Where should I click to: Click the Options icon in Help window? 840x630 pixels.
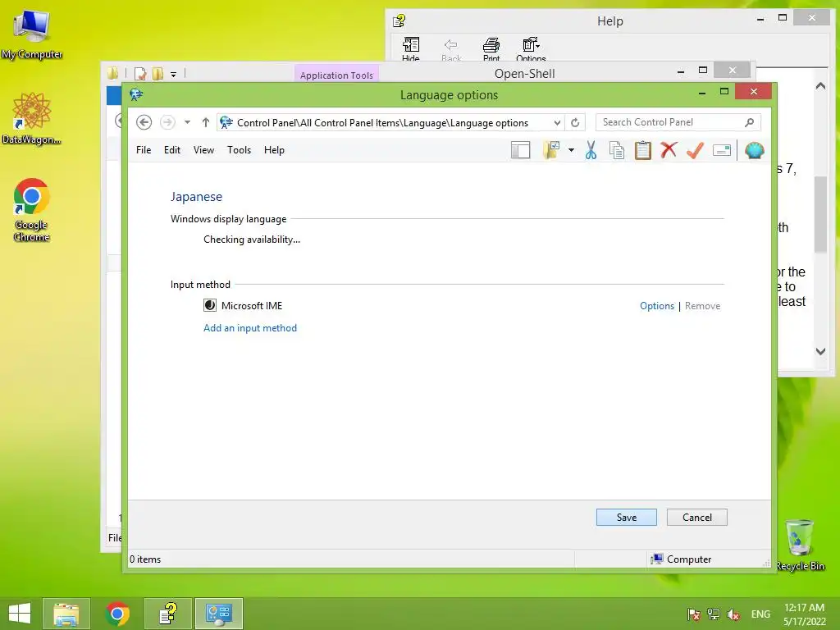coord(531,49)
